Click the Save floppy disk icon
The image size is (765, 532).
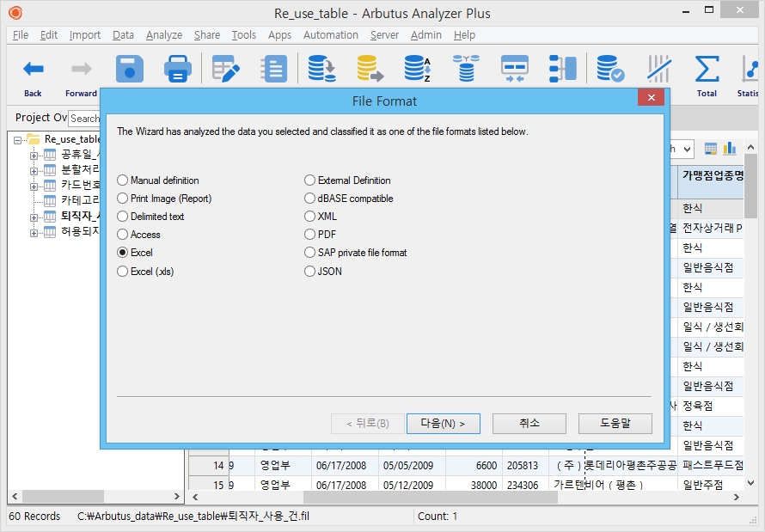coord(129,69)
